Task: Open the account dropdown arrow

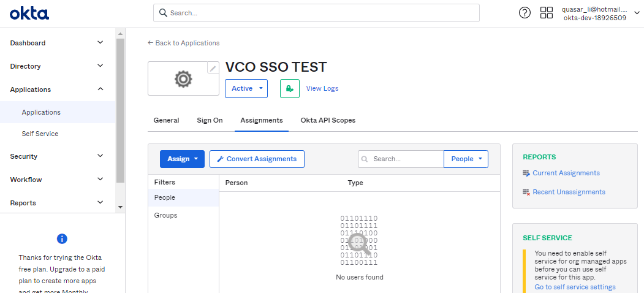Action: pos(637,13)
